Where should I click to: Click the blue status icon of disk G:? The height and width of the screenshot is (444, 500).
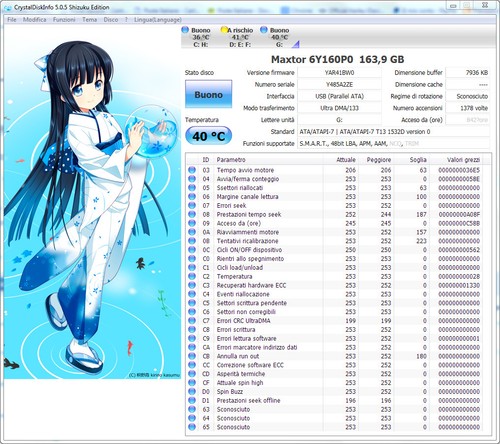264,30
